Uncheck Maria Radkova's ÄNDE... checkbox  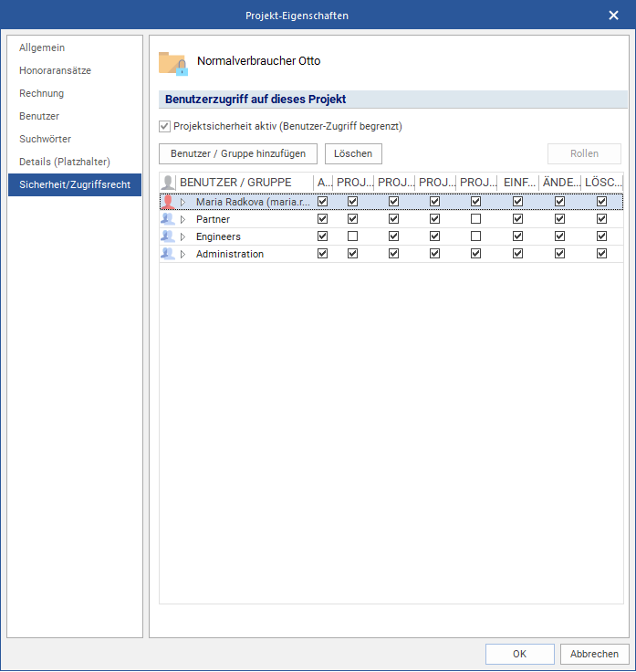(559, 202)
